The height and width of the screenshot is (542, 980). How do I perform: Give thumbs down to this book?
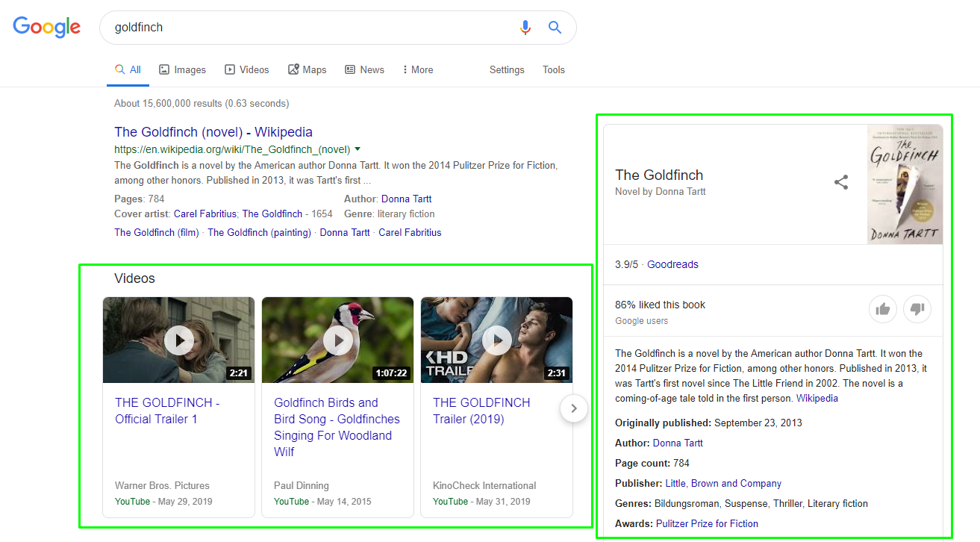pyautogui.click(x=917, y=309)
